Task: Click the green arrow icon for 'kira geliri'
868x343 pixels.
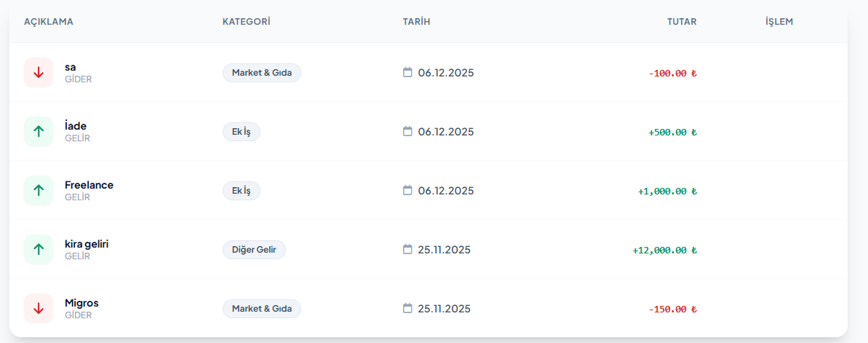Action: pos(39,250)
